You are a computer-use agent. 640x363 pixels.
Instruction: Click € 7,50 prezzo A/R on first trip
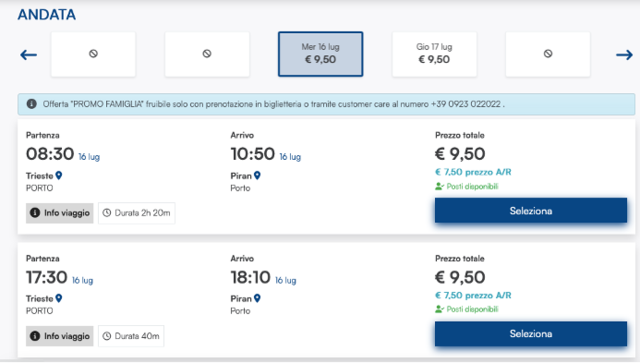tap(473, 172)
